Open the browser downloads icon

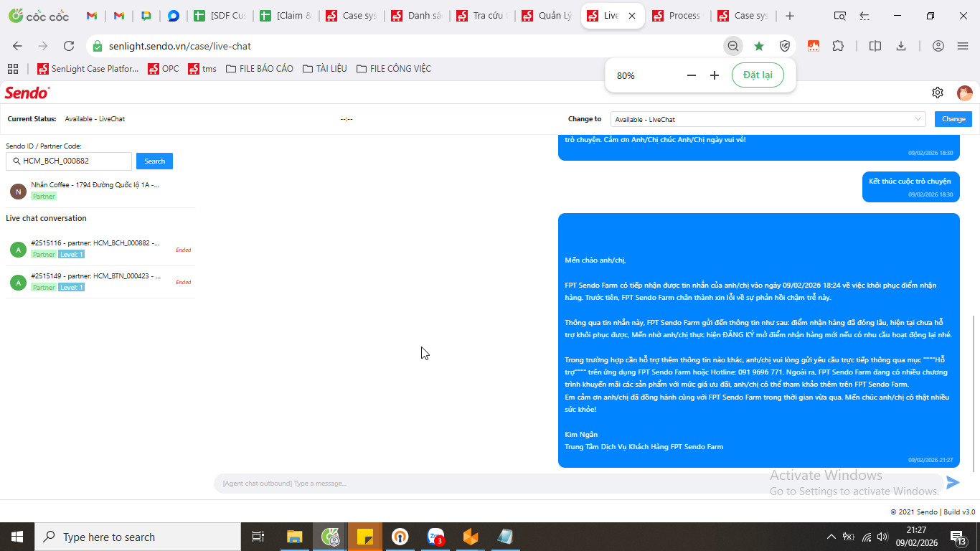coord(901,46)
